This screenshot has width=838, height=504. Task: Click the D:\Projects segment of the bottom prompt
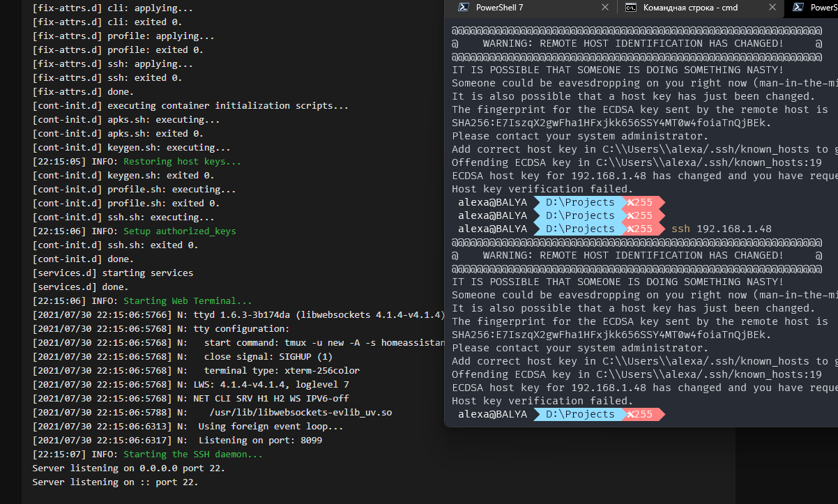point(579,415)
